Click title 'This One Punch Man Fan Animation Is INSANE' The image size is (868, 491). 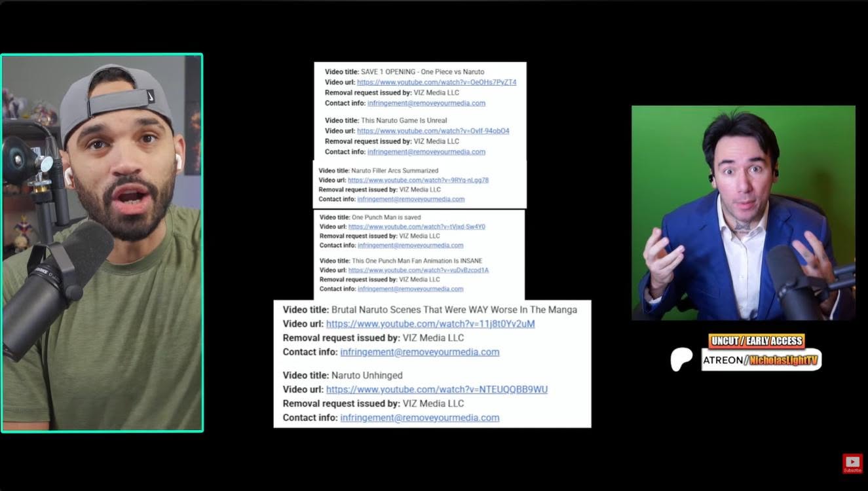click(x=417, y=261)
